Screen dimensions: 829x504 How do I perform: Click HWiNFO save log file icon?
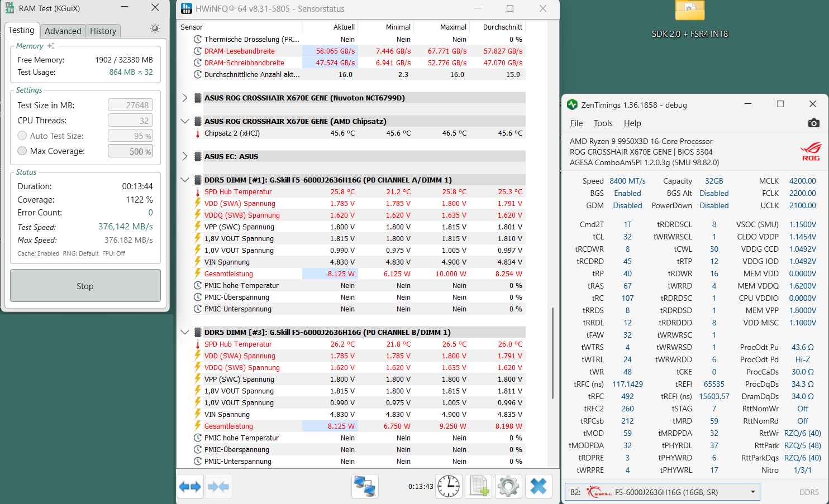point(479,486)
